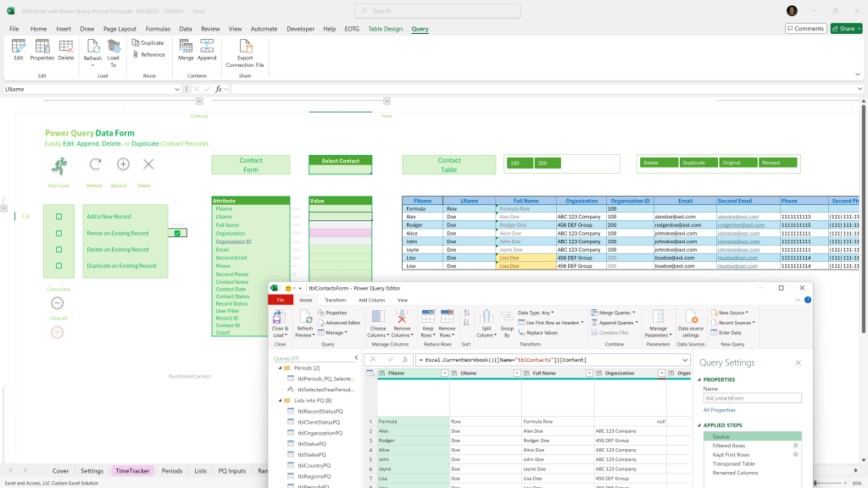
Task: Click the Share button
Action: (x=847, y=28)
